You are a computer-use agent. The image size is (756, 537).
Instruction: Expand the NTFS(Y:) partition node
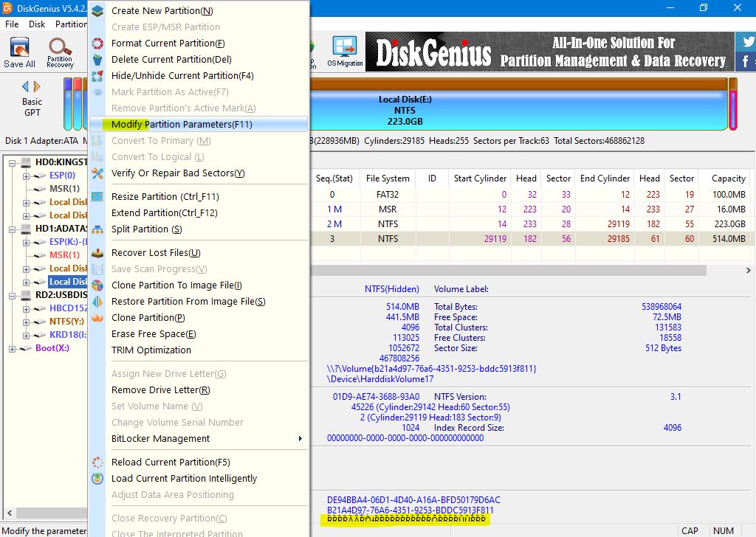[x=27, y=322]
